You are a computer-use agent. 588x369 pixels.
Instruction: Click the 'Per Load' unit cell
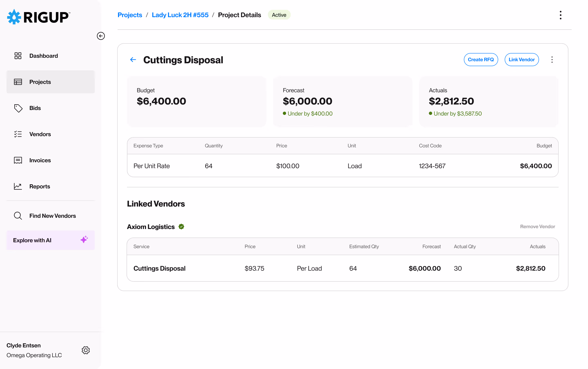pos(309,268)
